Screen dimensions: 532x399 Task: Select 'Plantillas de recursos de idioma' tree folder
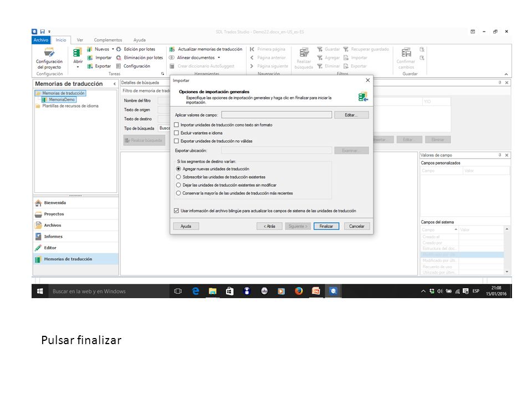[67, 106]
